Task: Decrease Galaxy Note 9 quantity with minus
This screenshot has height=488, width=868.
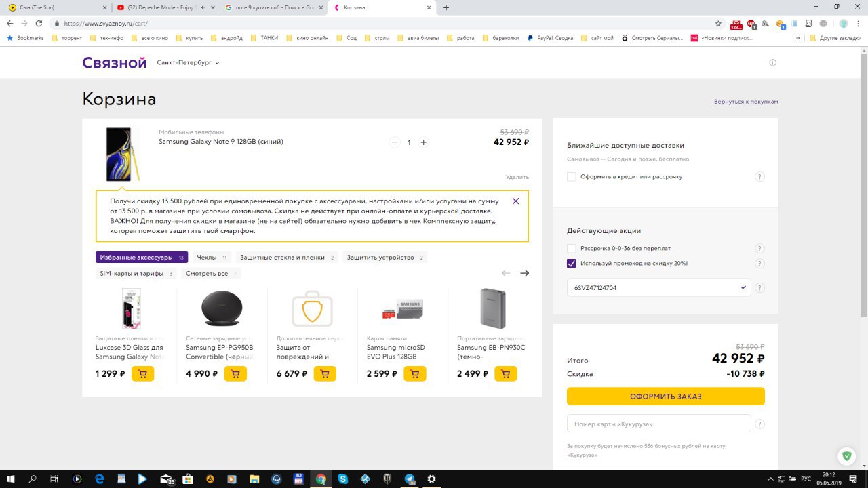Action: point(395,142)
